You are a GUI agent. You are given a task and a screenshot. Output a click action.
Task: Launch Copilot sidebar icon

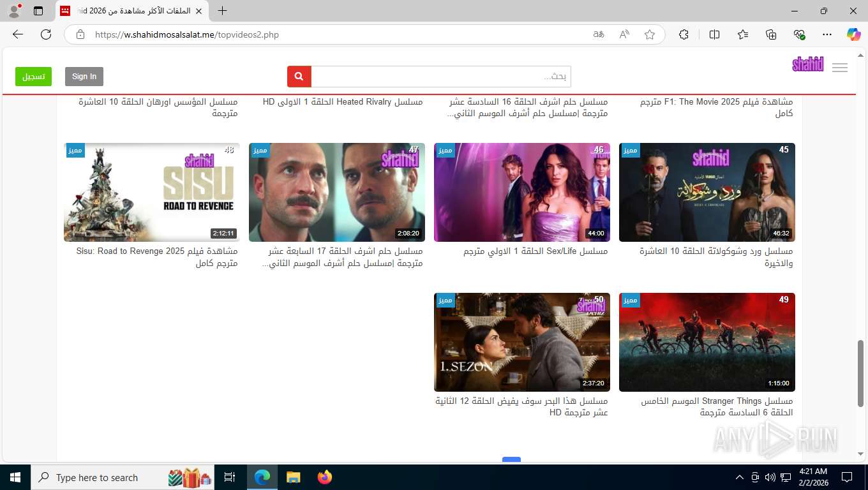[853, 34]
